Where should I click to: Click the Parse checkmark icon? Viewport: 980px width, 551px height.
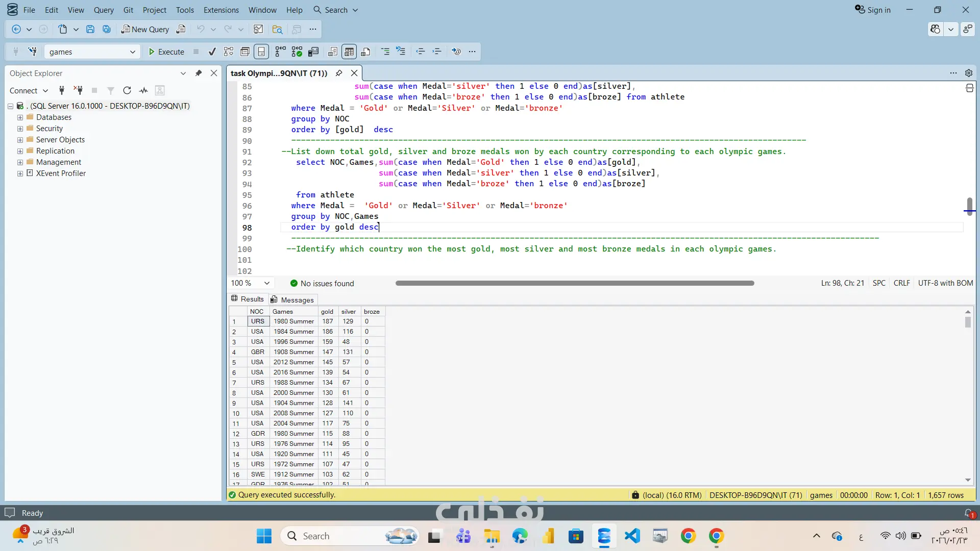(212, 52)
